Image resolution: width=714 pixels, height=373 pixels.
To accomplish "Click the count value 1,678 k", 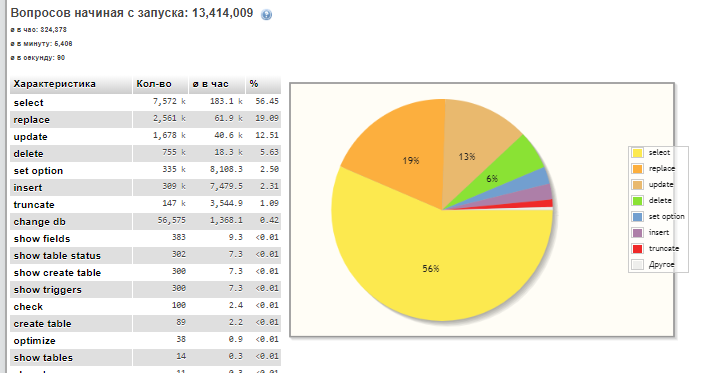I will tap(169, 135).
